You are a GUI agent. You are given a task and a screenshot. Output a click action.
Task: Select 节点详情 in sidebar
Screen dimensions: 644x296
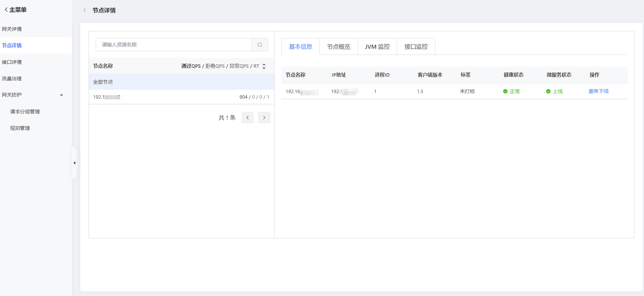point(12,46)
